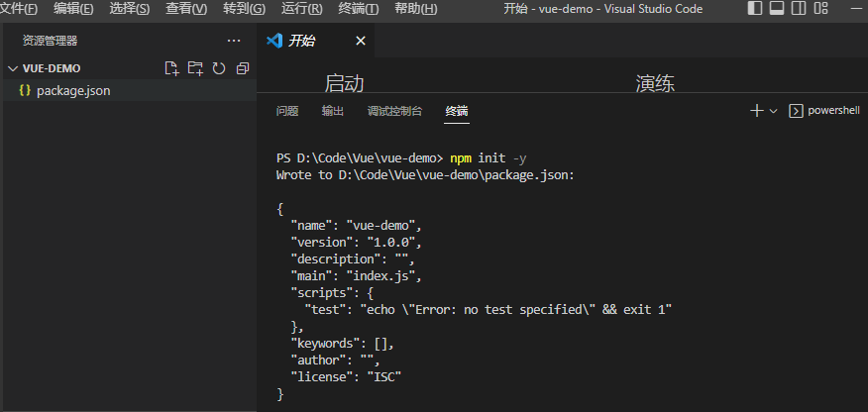The width and height of the screenshot is (868, 412).
Task: Click the "test" script line in terminal
Action: [488, 310]
